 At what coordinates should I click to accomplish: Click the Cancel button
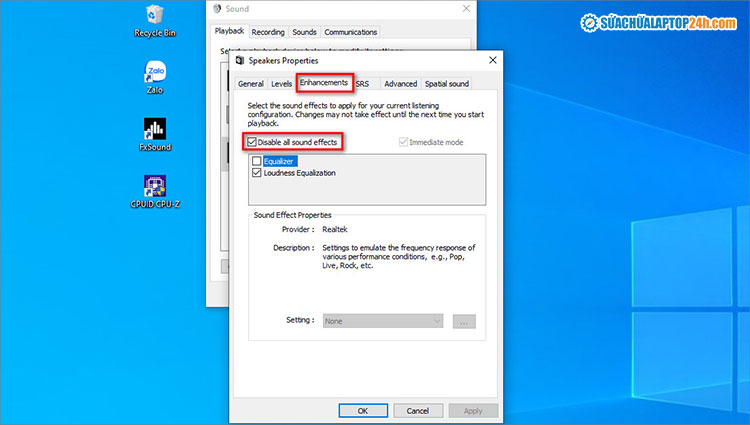[x=418, y=411]
